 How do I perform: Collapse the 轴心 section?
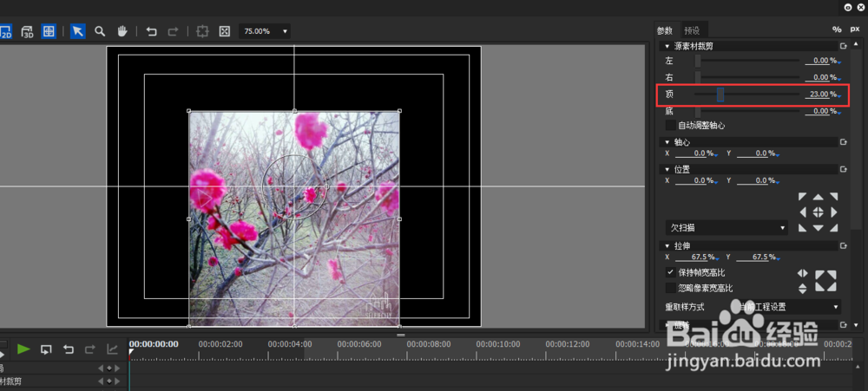coord(667,142)
